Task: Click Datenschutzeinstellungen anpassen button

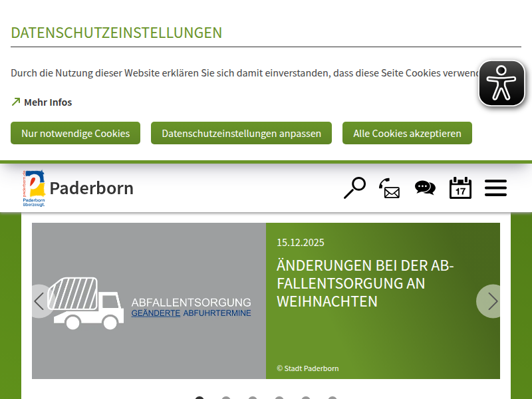Action: pyautogui.click(x=241, y=133)
